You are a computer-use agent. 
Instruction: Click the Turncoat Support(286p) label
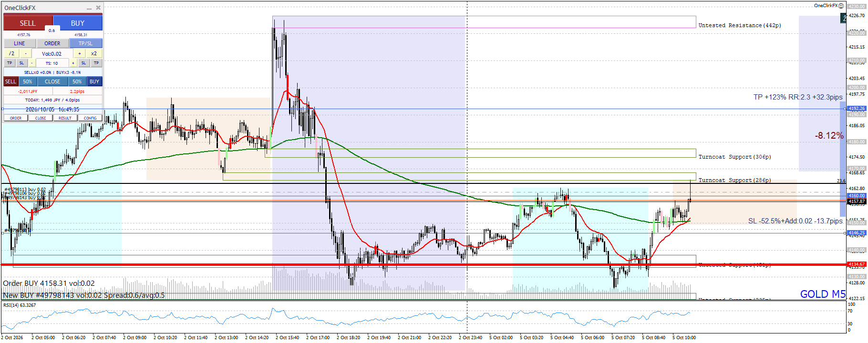tap(734, 180)
